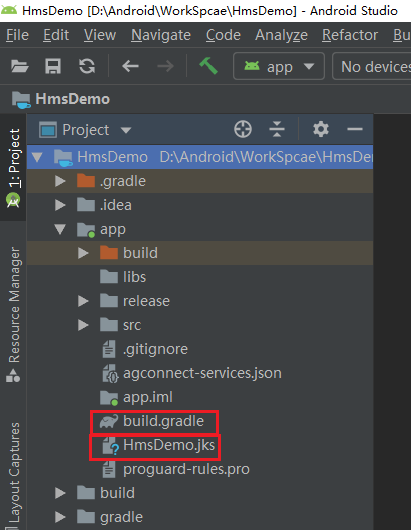Select the .idea folder
The image size is (411, 530).
(x=200, y=205)
